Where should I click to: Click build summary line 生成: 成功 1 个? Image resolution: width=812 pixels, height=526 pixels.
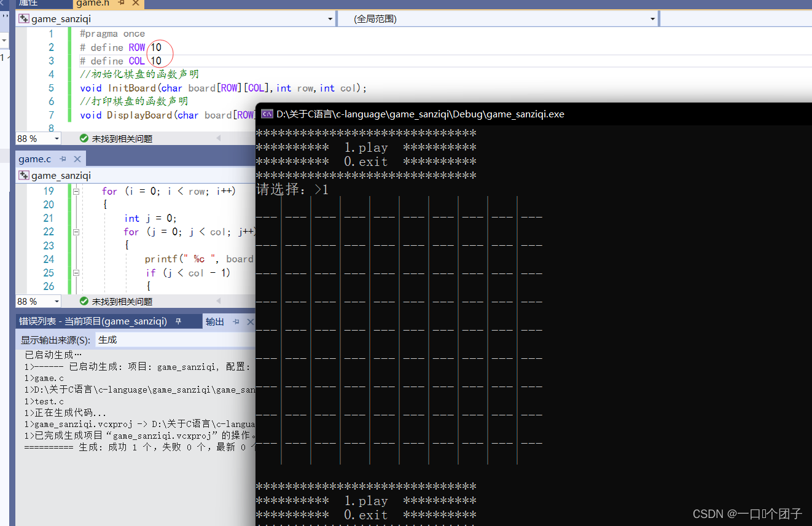coord(139,447)
